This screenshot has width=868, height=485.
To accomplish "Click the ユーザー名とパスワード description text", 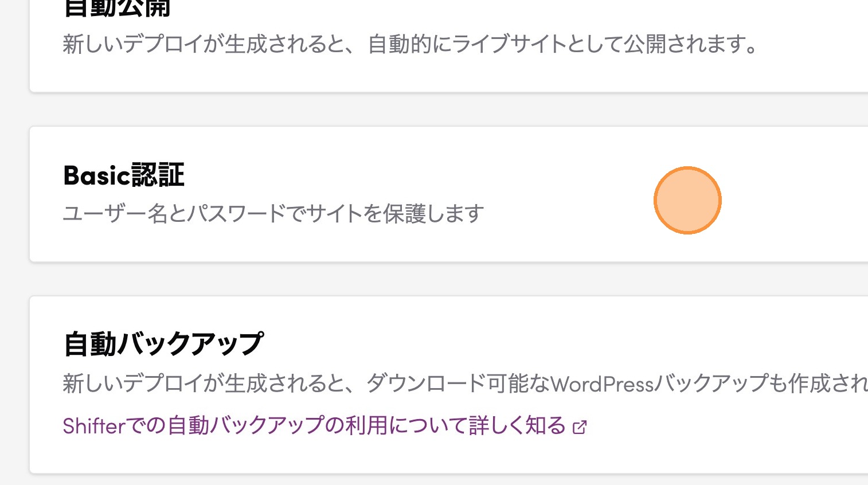I will point(273,214).
